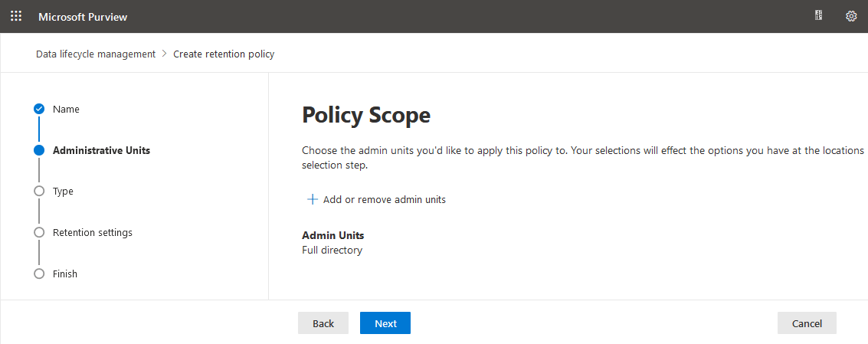868x344 pixels.
Task: Click the Administrative Units step circle
Action: pyautogui.click(x=39, y=149)
